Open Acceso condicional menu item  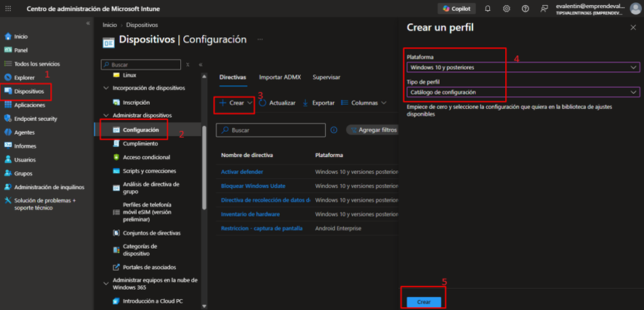pos(146,157)
